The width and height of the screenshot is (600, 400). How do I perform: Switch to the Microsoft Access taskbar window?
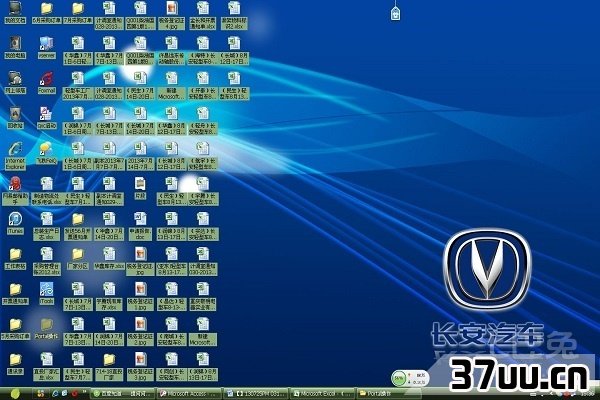189,393
